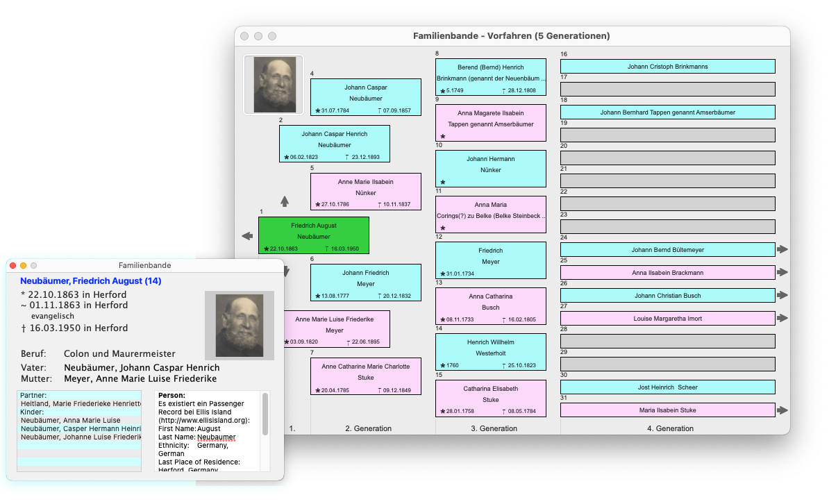Click the arrow next to Maria Ilsabein Stuke

(x=782, y=410)
